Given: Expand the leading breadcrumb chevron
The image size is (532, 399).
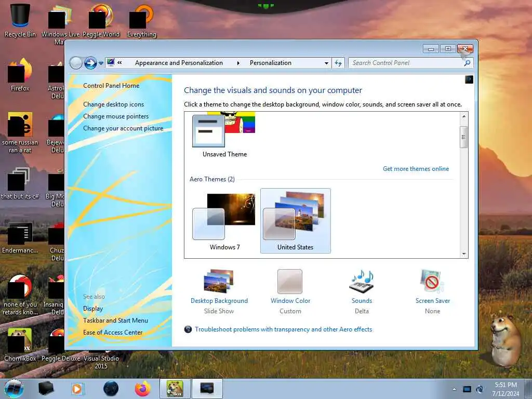Looking at the screenshot, I should (120, 63).
